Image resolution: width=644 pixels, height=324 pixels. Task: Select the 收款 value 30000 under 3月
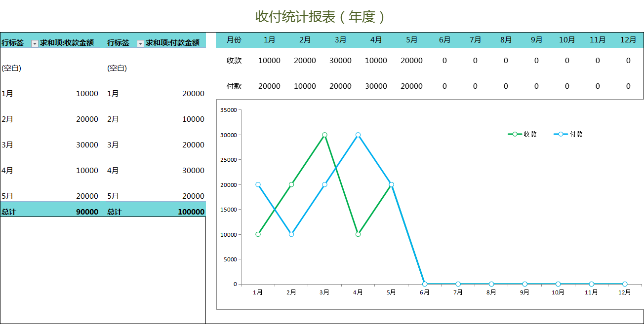click(340, 60)
